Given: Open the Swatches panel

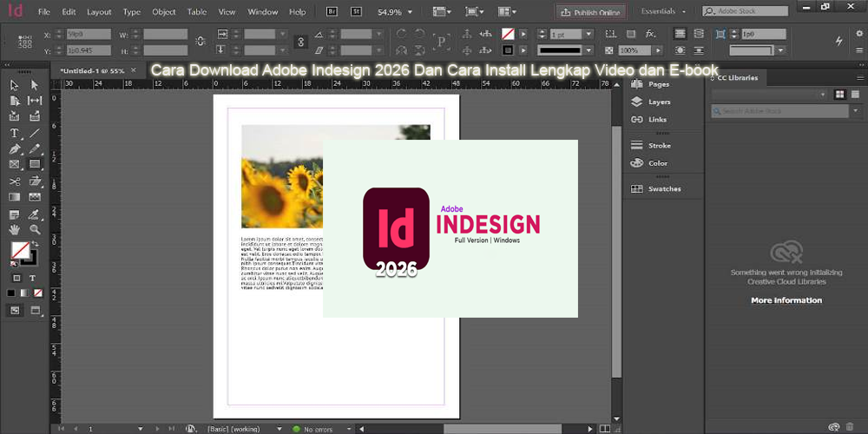Looking at the screenshot, I should (656, 188).
